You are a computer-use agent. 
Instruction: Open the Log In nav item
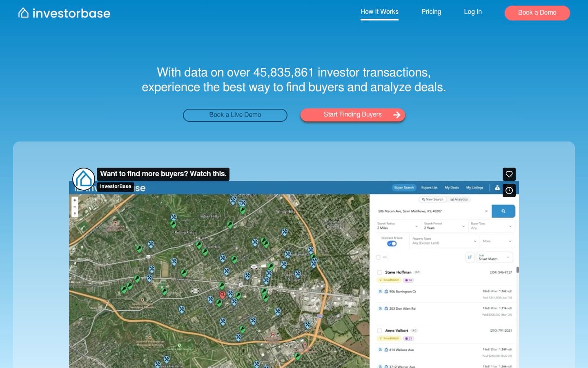coord(473,12)
